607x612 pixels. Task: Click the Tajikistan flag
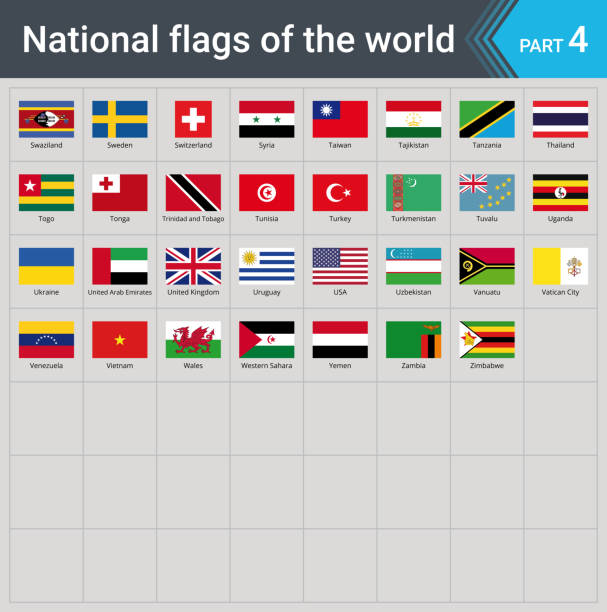(413, 119)
